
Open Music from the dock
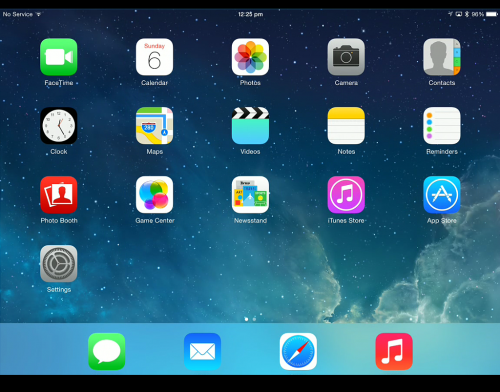(394, 351)
